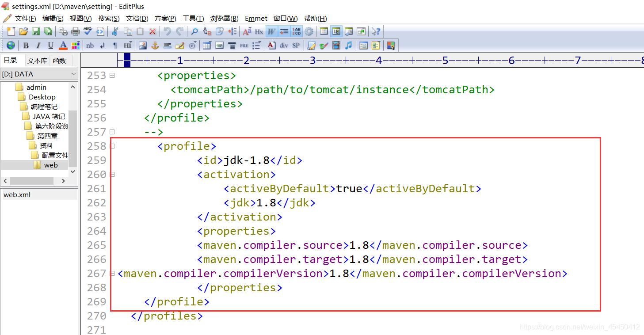The height and width of the screenshot is (335, 644).
Task: Collapse fold marker at line 253
Action: pos(112,76)
